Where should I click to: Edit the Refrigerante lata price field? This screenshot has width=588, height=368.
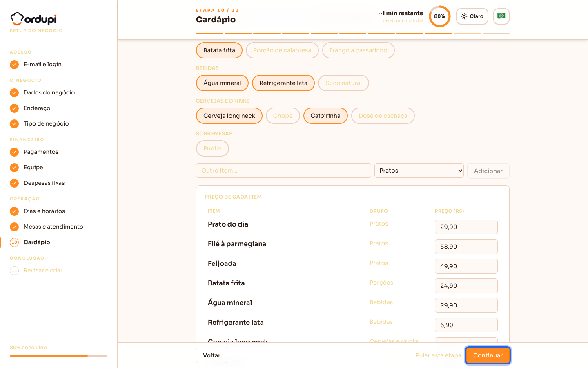point(466,325)
